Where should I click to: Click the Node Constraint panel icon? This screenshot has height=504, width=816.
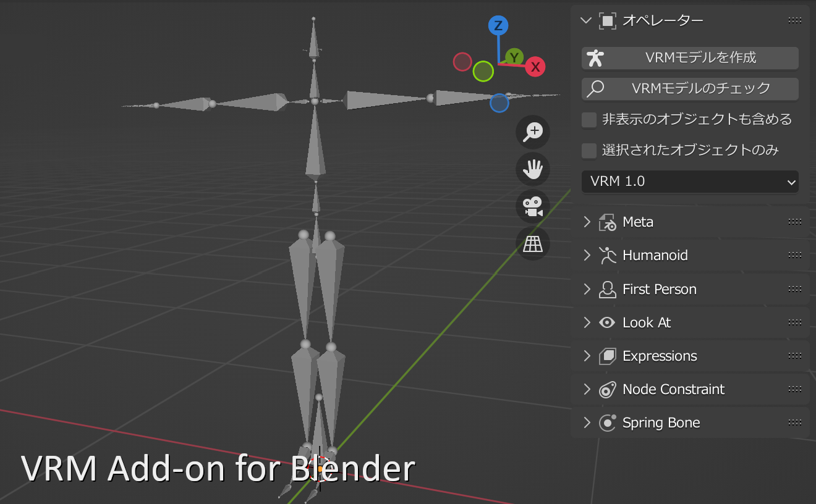pos(608,389)
